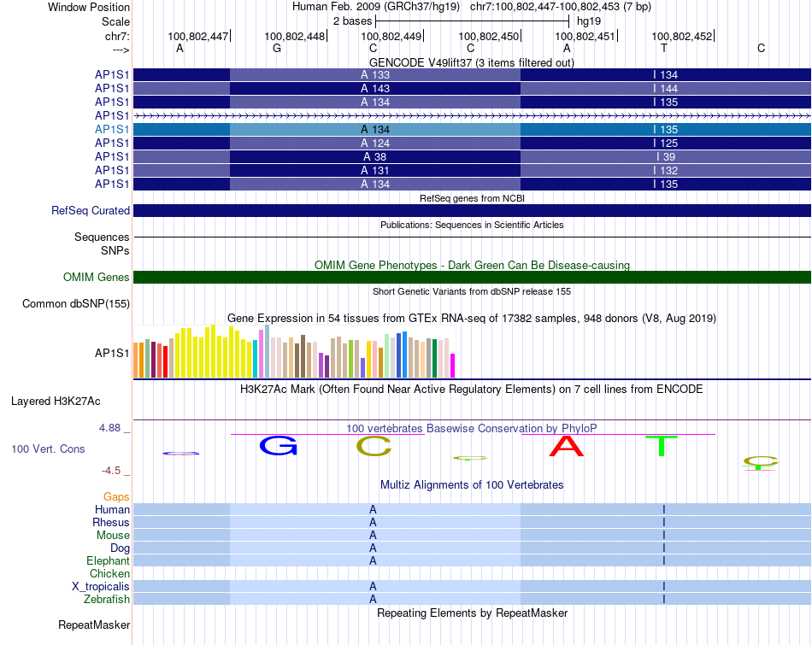Click the PhyloP -4.5 lower scale value

111,471
